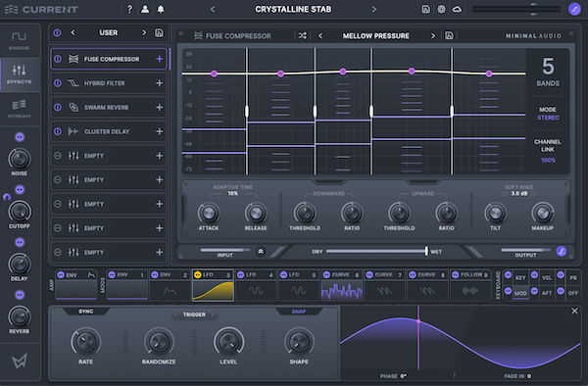The width and height of the screenshot is (588, 386).
Task: Click the Swarm Reverb effect icon
Action: pyautogui.click(x=73, y=107)
